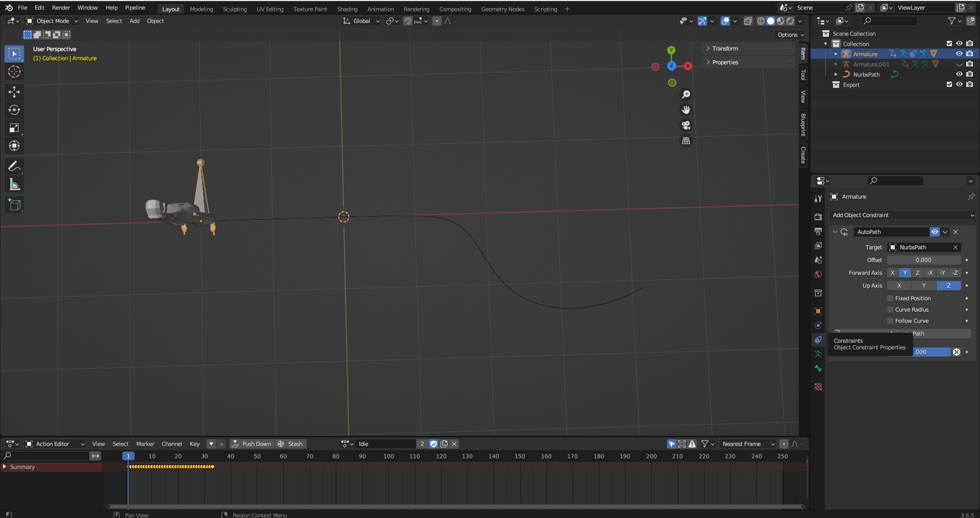Toggle camera view in viewport
Image resolution: width=980 pixels, height=518 pixels.
tap(686, 125)
